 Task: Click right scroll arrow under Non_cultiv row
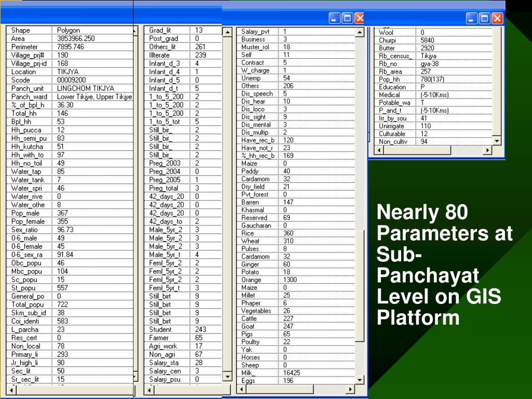point(487,150)
